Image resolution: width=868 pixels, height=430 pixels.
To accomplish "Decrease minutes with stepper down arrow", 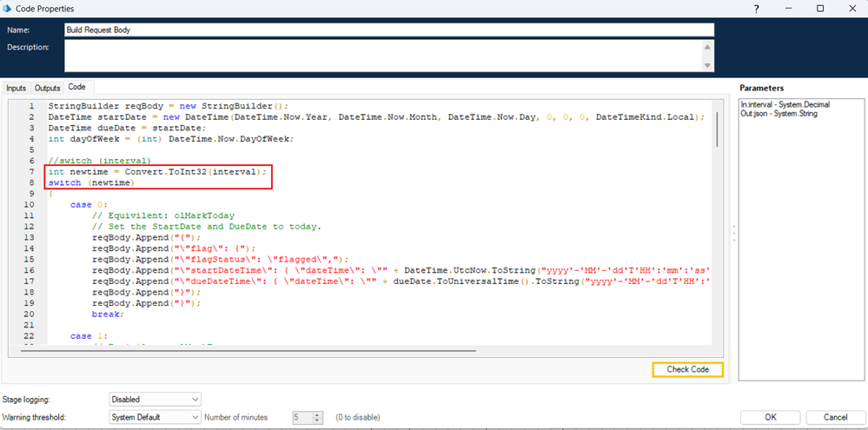I will coord(317,420).
